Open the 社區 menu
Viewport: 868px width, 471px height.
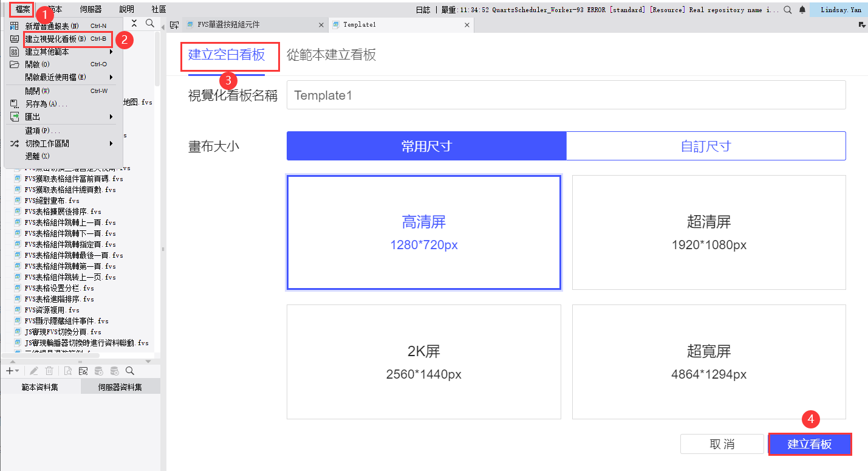point(159,9)
